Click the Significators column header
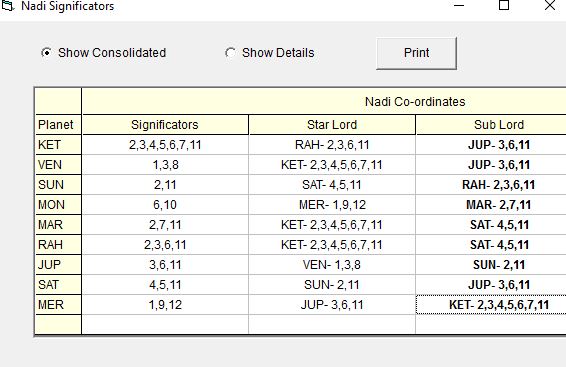This screenshot has height=367, width=566. pyautogui.click(x=165, y=125)
